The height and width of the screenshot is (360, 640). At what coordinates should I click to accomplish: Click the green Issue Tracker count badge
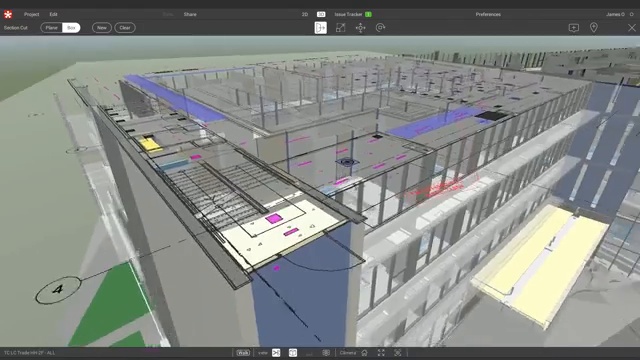368,14
